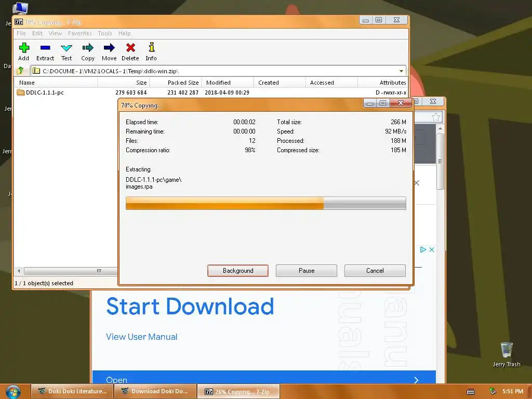Select the DDLC-1.1.1-pc folder icon
Viewport: 532px width, 399px height.
(21, 92)
